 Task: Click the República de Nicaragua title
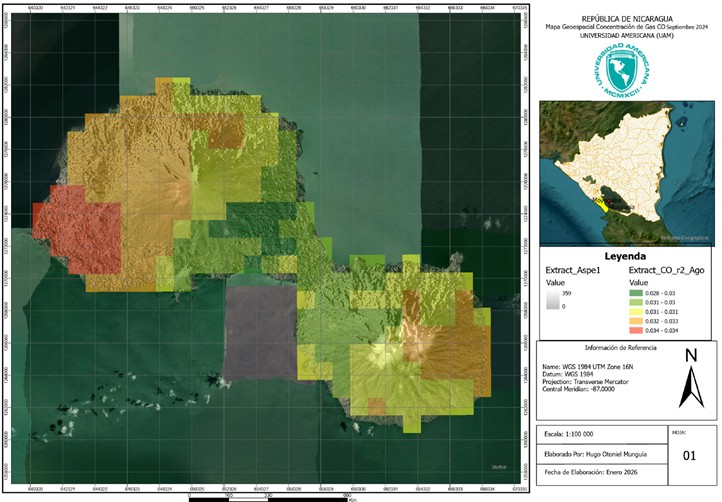(627, 19)
